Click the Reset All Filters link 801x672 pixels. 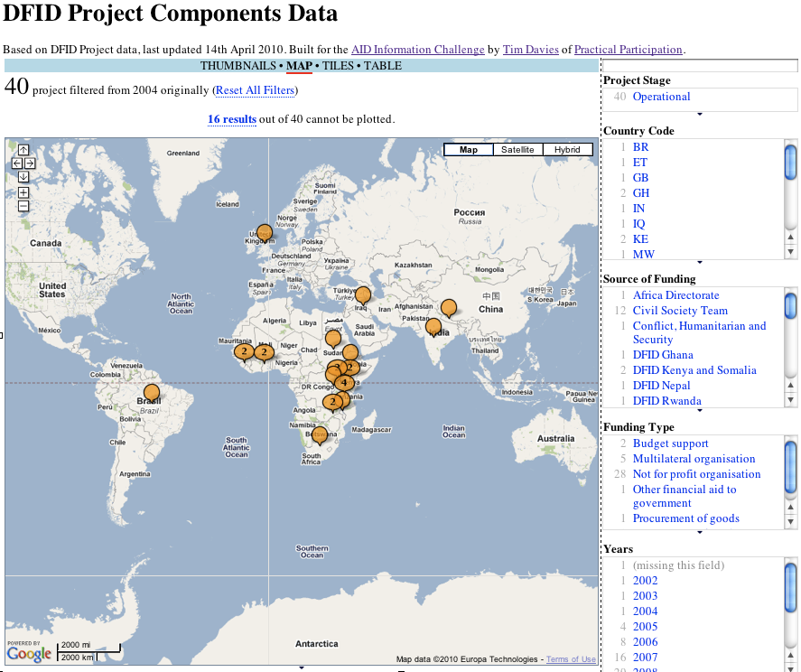[255, 90]
